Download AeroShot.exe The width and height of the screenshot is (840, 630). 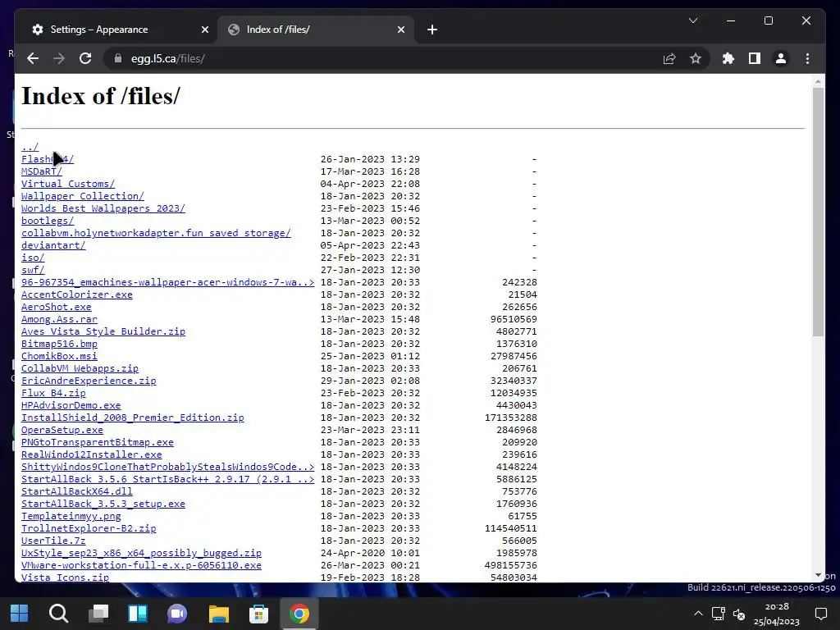(57, 307)
